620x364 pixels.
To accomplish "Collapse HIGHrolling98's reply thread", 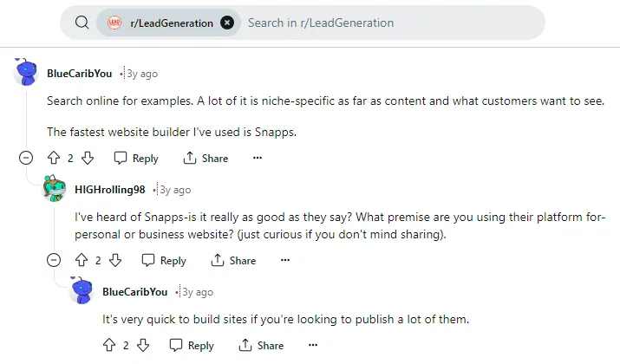I will [x=54, y=260].
